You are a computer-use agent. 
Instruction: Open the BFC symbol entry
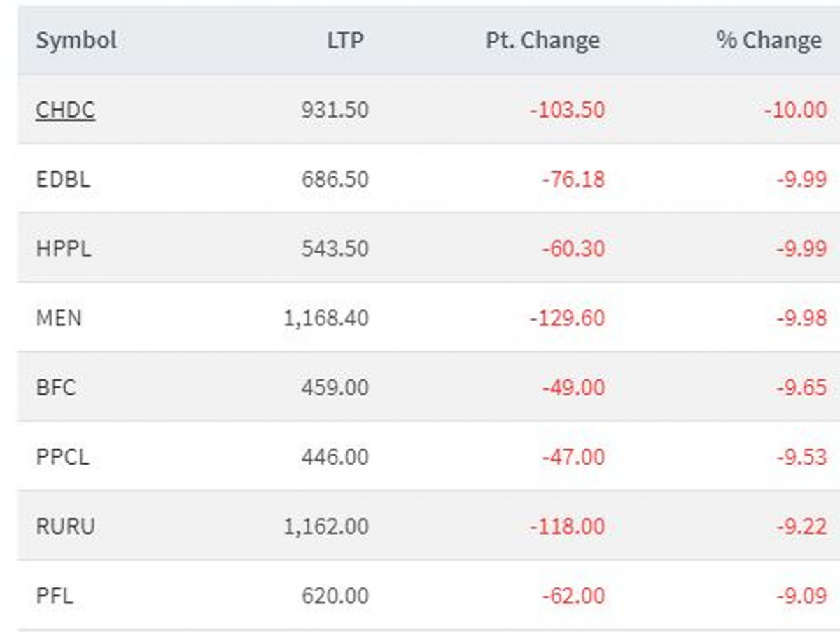55,387
